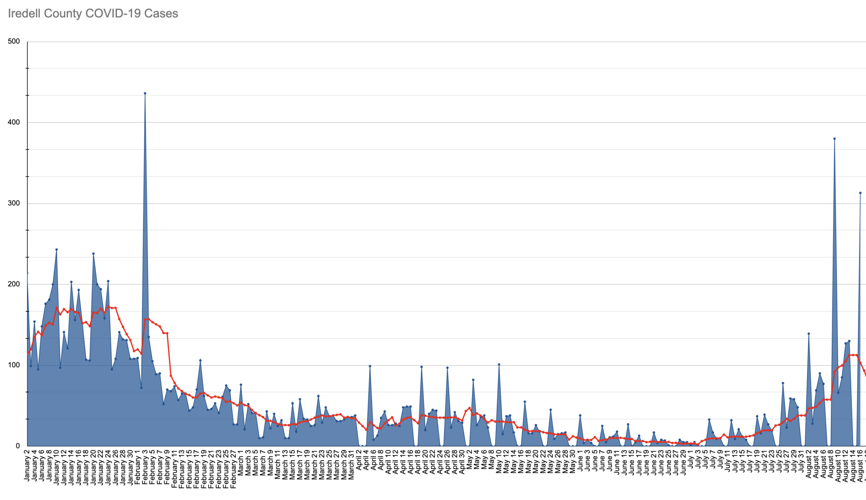
Task: Click the 100 y-axis label
Action: coord(13,365)
